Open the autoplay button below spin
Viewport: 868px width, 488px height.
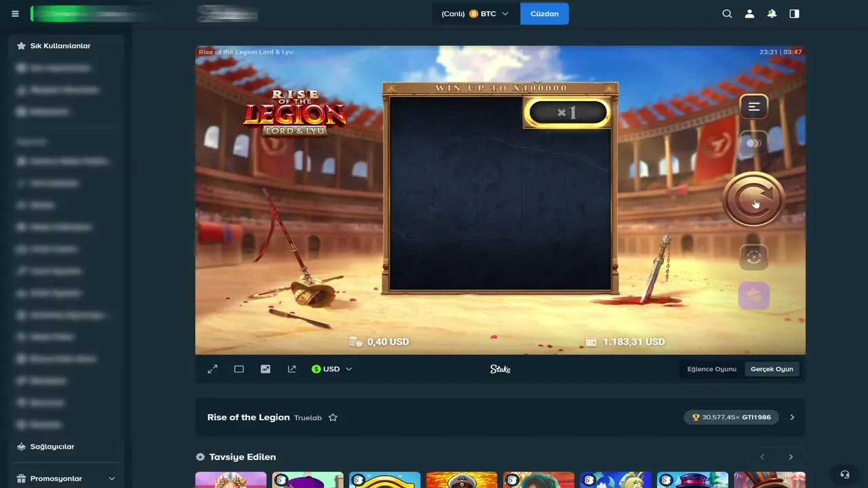(x=753, y=257)
